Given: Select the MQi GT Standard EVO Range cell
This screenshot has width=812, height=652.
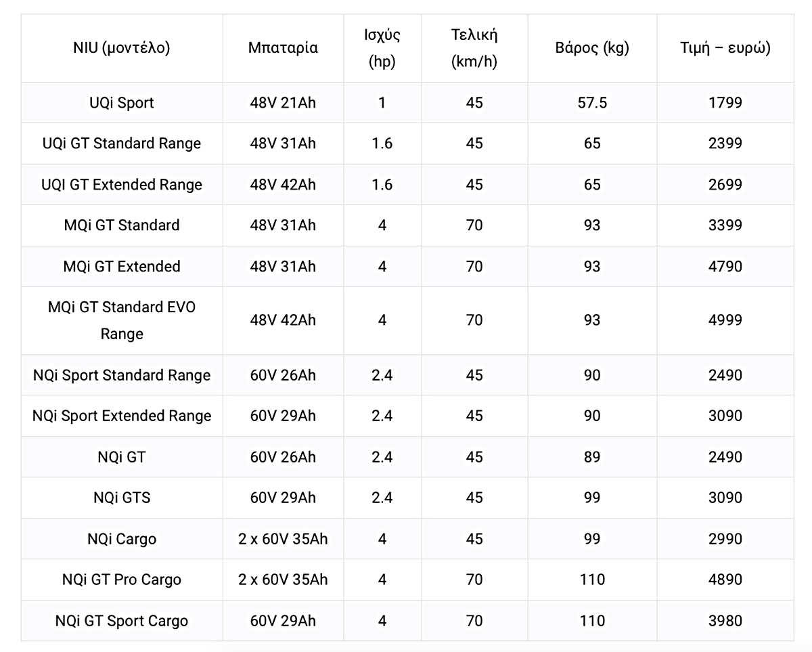Looking at the screenshot, I should (x=122, y=320).
